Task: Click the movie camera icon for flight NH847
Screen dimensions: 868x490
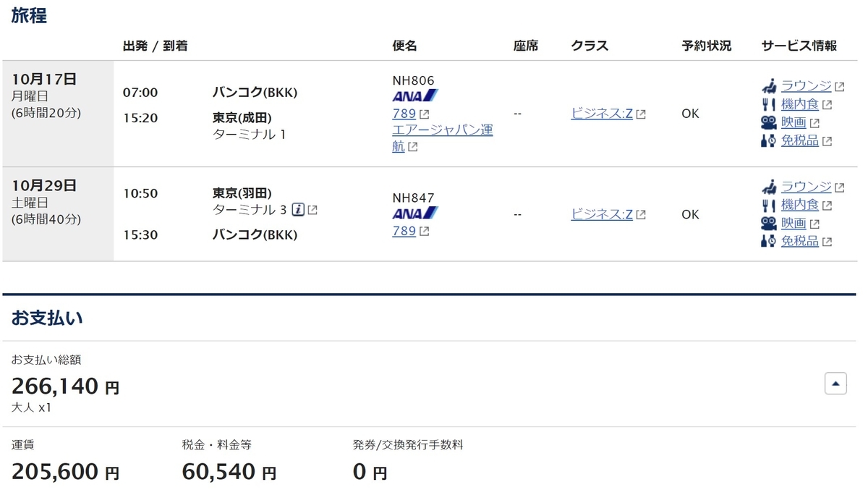Action: 768,224
